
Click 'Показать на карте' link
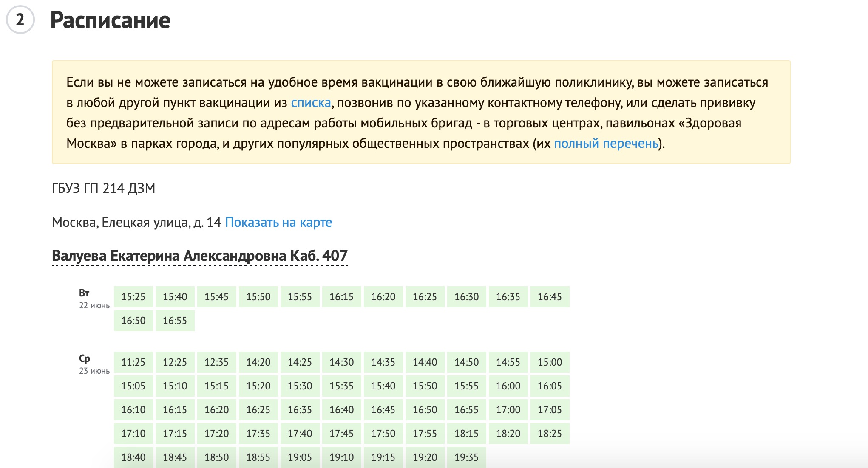pos(278,222)
